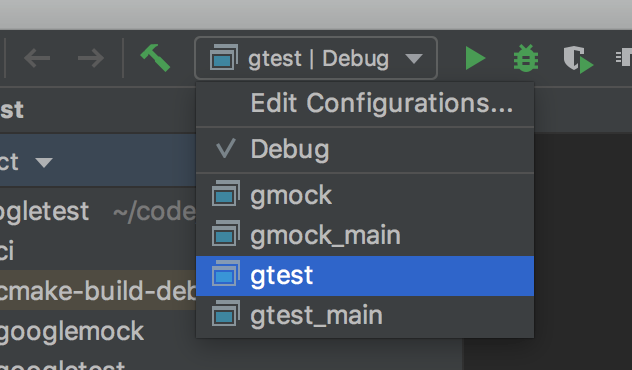Click the target icon beside gmock
632x370 pixels.
pos(225,193)
